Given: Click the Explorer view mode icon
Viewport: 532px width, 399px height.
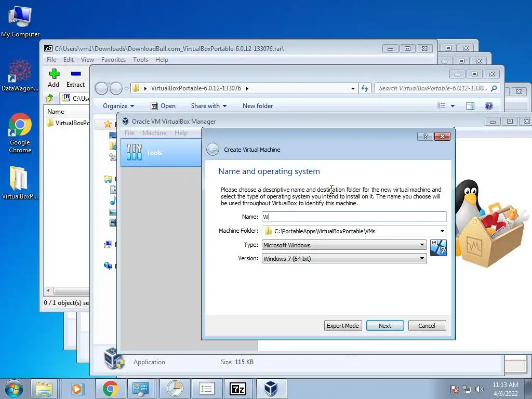Looking at the screenshot, I should tap(442, 106).
